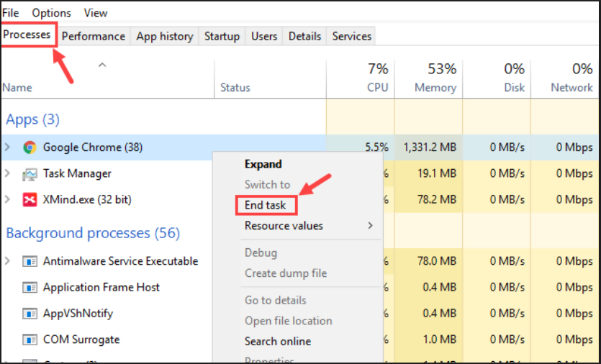Switch to the Performance tab
The height and width of the screenshot is (364, 601).
point(93,36)
